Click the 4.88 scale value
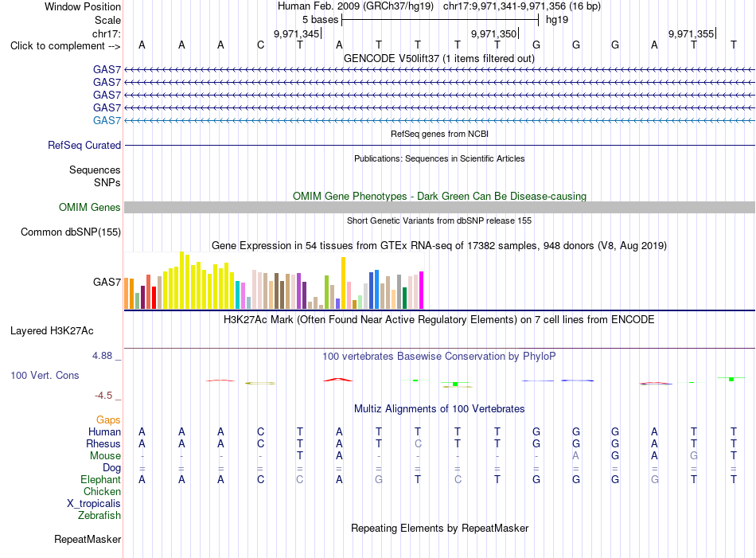Image resolution: width=756 pixels, height=558 pixels. click(102, 356)
